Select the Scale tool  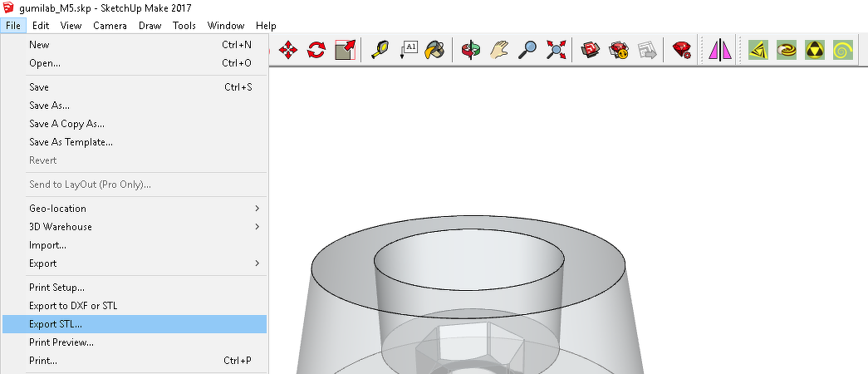345,50
